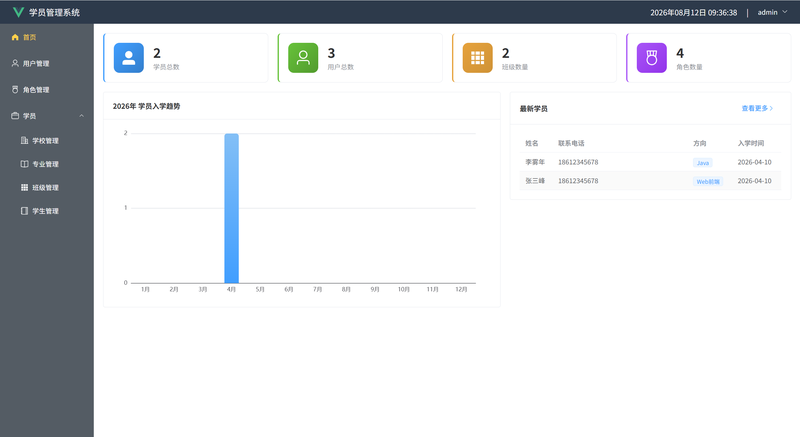Click the building icon beside 学校管理
This screenshot has height=437, width=800.
coord(24,140)
